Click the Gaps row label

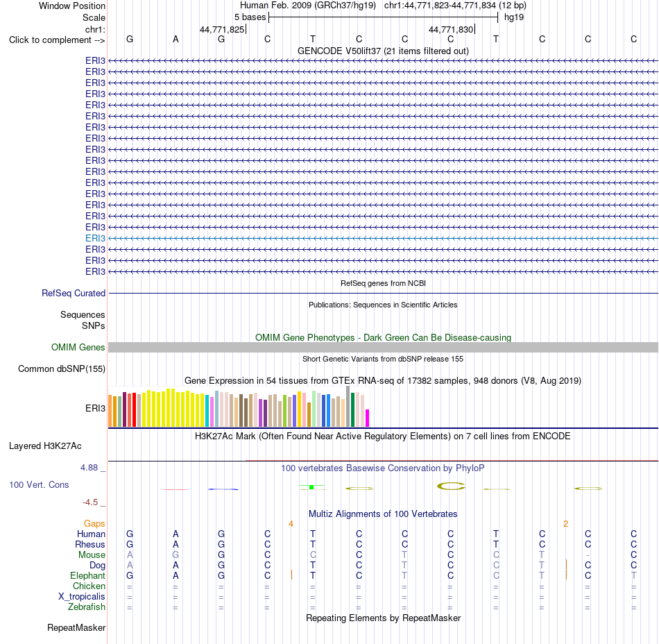[x=94, y=523]
